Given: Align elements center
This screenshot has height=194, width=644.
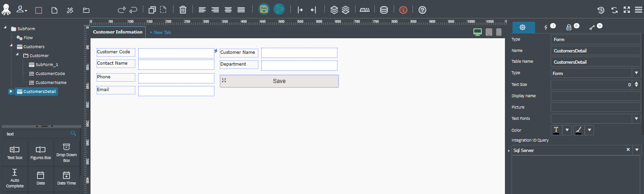Looking at the screenshot, I should (x=228, y=10).
